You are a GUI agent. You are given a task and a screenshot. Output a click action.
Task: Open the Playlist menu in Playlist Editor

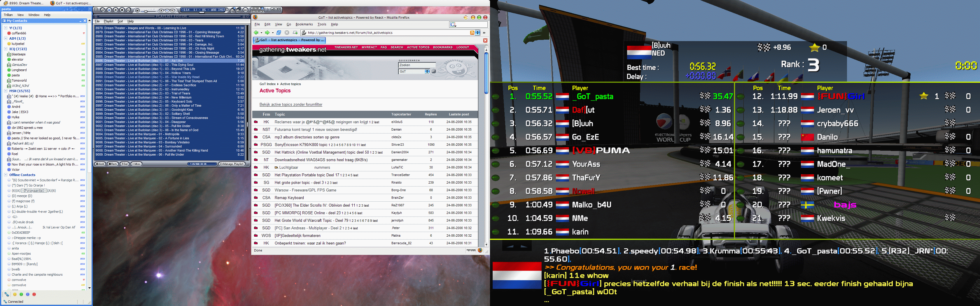tap(108, 21)
